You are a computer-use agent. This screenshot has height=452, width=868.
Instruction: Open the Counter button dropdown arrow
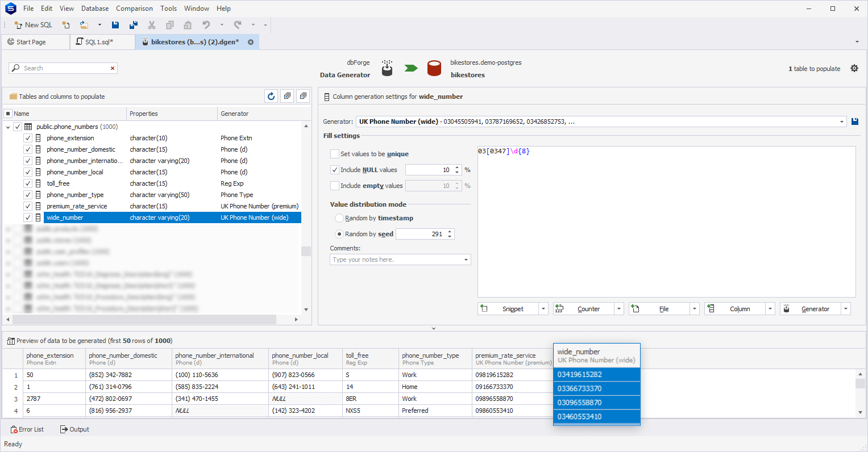619,309
